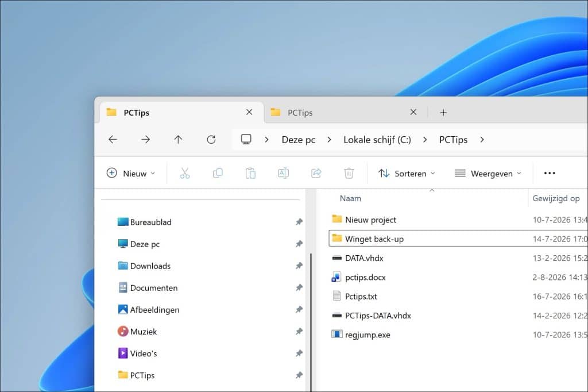Image resolution: width=588 pixels, height=392 pixels.
Task: Unpin Documenten using its pin icon
Action: click(x=299, y=287)
